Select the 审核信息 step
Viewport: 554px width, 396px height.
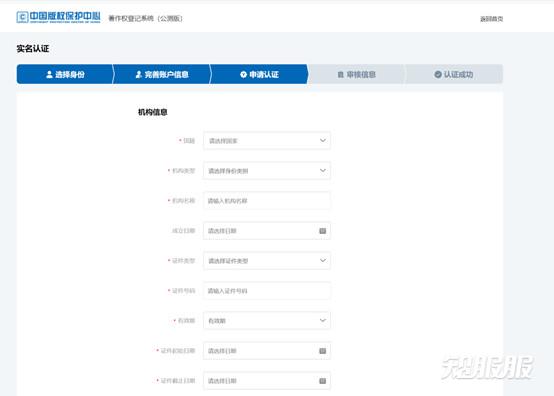point(356,74)
